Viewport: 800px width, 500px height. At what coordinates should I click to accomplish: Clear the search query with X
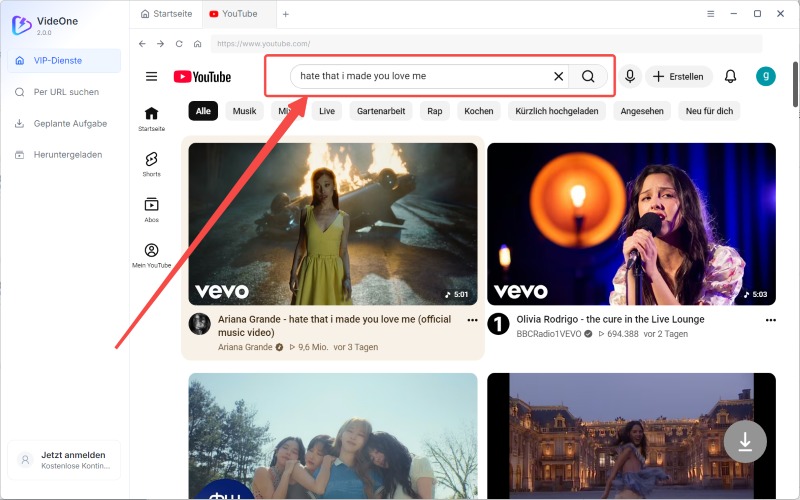click(559, 76)
